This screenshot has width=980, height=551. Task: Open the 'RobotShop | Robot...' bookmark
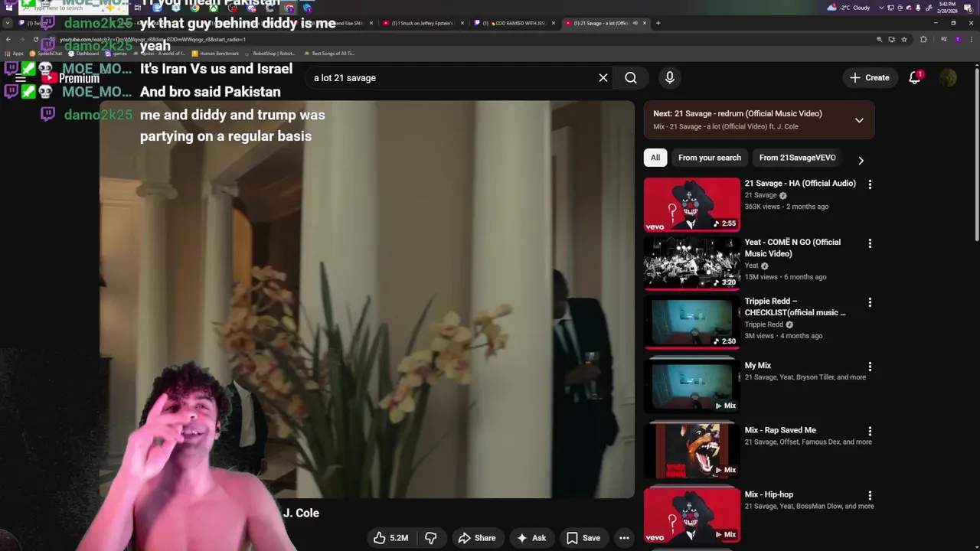coord(270,54)
